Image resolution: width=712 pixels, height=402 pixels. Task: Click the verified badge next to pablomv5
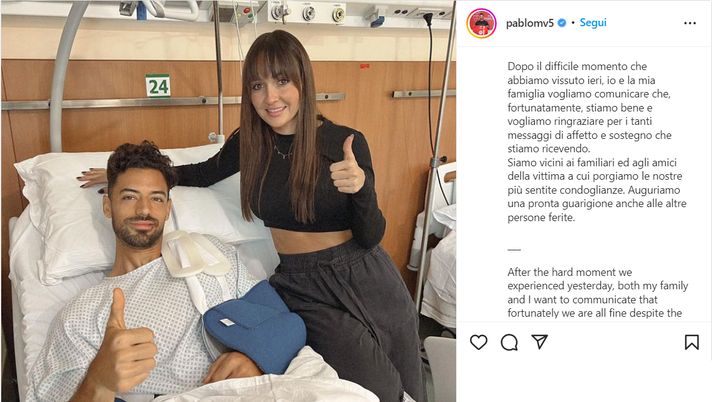[x=562, y=23]
